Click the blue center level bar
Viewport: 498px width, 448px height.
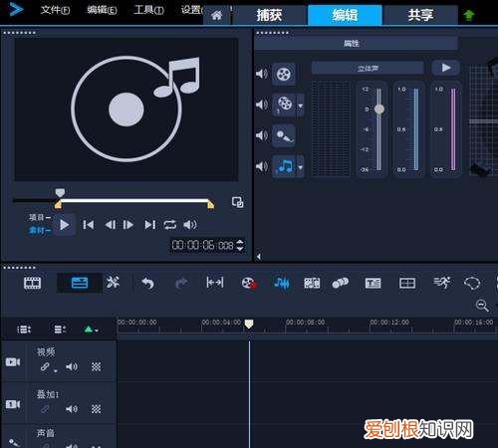click(416, 129)
